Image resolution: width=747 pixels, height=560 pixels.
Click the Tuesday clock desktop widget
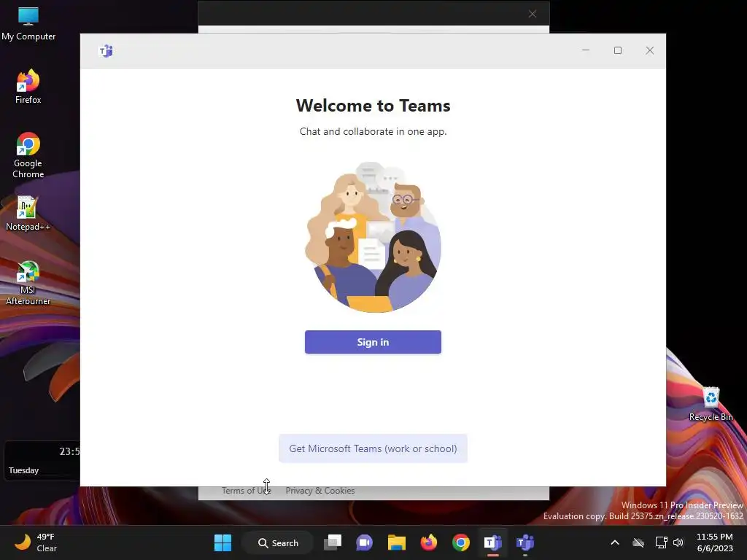(x=42, y=461)
